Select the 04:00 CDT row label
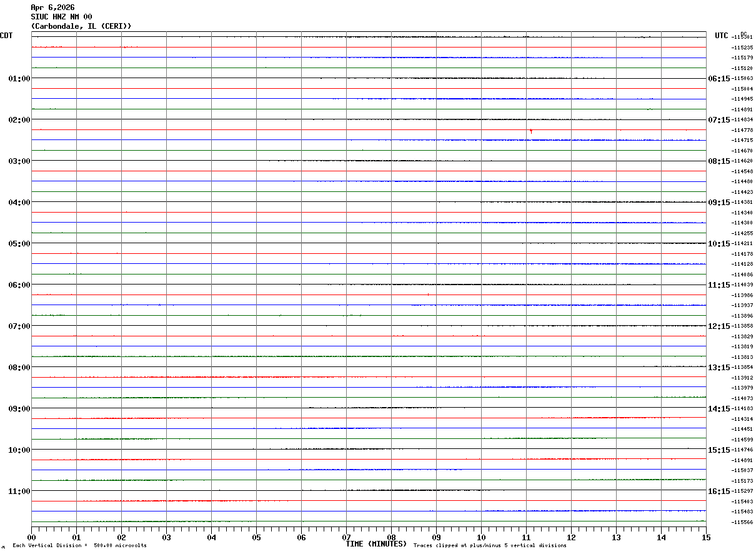 click(x=19, y=203)
